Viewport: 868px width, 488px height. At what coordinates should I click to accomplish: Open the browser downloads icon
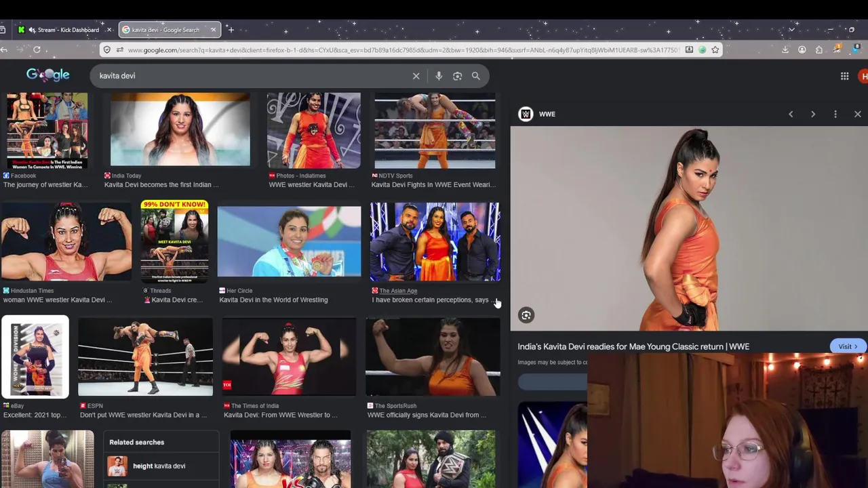[785, 49]
